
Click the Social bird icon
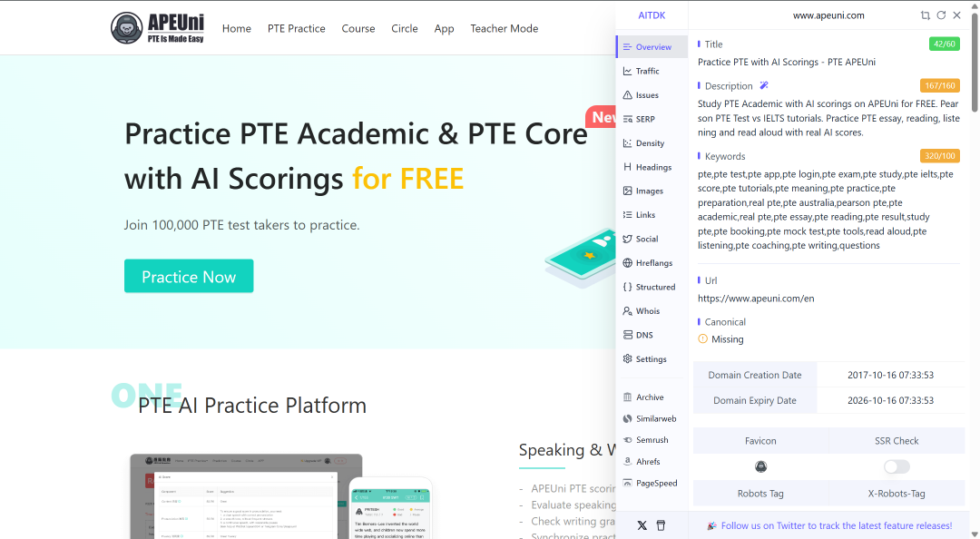(628, 239)
